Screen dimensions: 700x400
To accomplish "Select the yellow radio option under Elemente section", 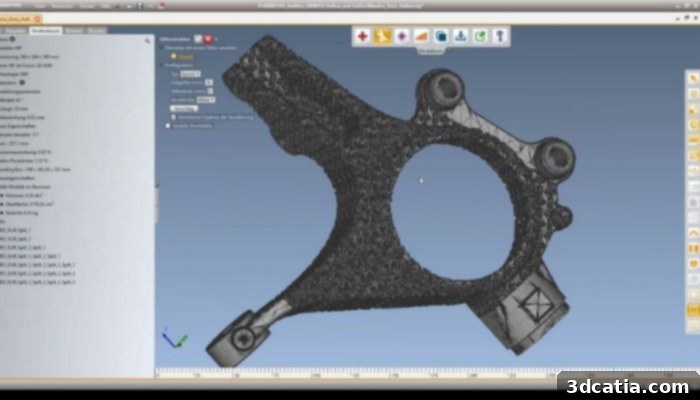I will click(174, 56).
